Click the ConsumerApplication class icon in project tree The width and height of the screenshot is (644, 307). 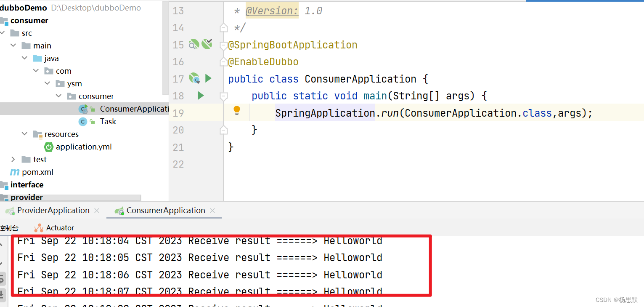[x=83, y=109]
